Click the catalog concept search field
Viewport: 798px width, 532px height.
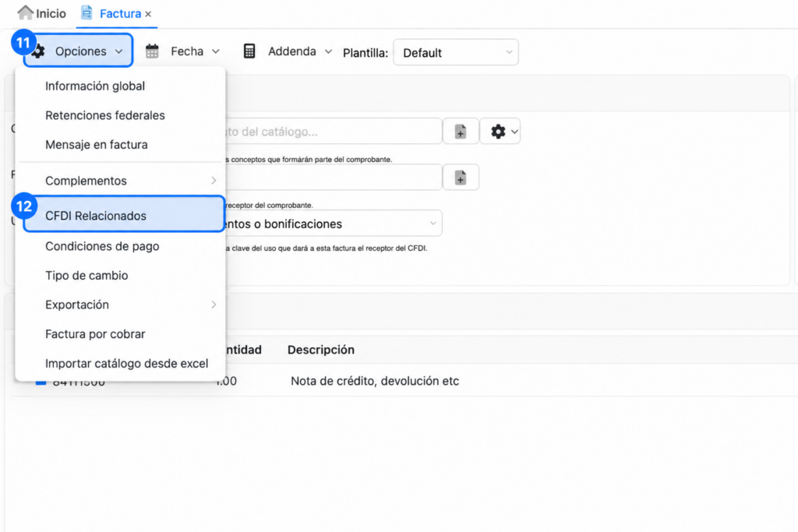(334, 132)
